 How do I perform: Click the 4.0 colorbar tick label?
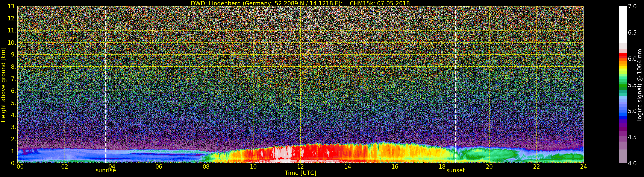(x=632, y=163)
